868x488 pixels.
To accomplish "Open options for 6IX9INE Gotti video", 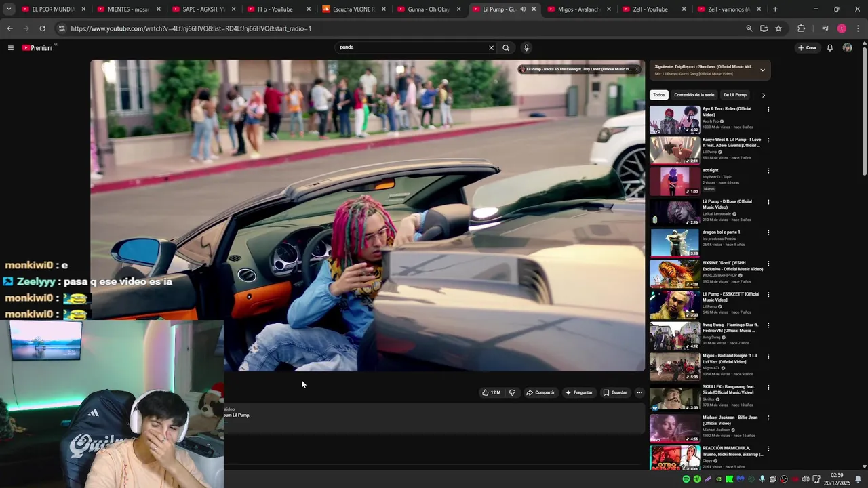I will (768, 264).
